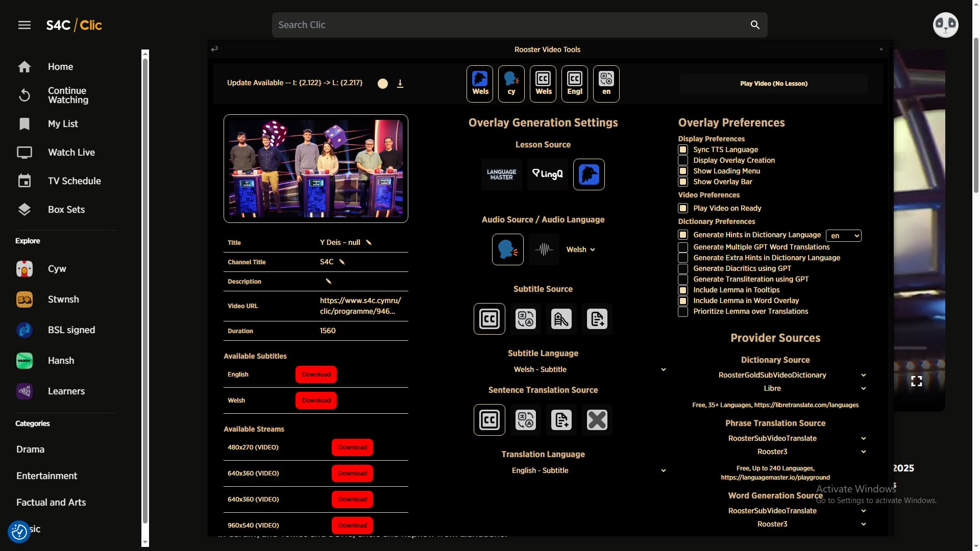This screenshot has width=980, height=551.
Task: Click the Play Video (No Lesson) button
Action: (773, 83)
